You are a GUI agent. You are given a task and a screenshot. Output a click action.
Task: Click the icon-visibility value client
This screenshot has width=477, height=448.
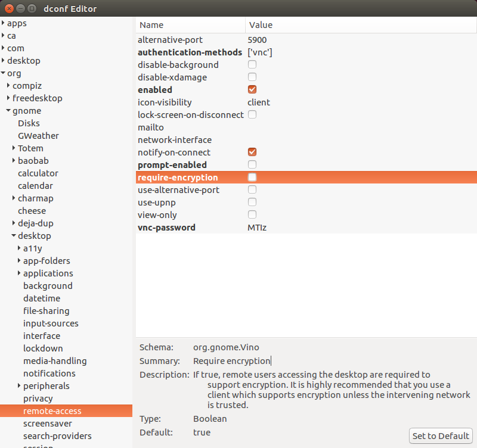pyautogui.click(x=259, y=102)
